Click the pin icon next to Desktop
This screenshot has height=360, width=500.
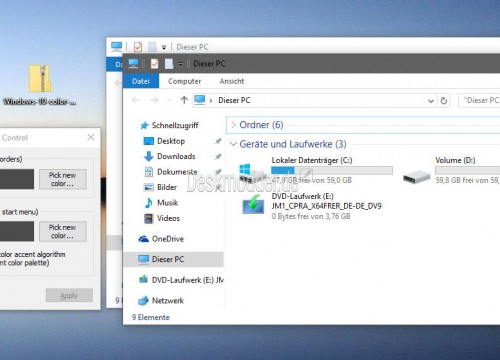[218, 141]
